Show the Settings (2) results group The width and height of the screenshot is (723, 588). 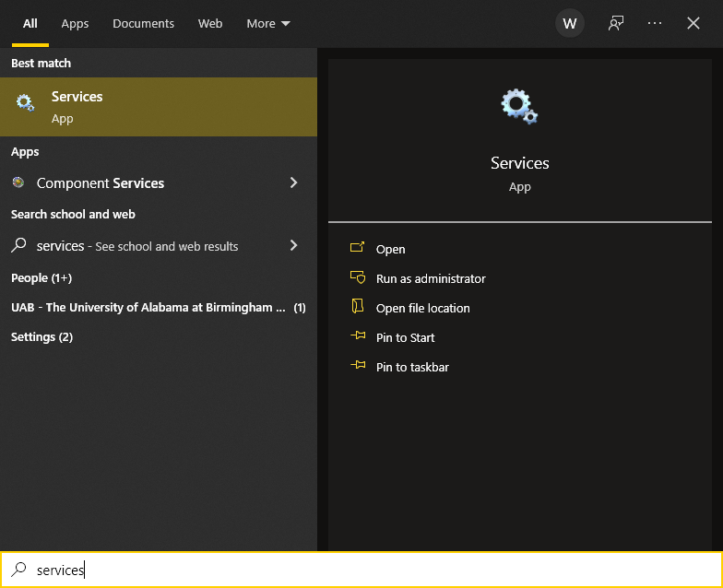[x=41, y=337]
